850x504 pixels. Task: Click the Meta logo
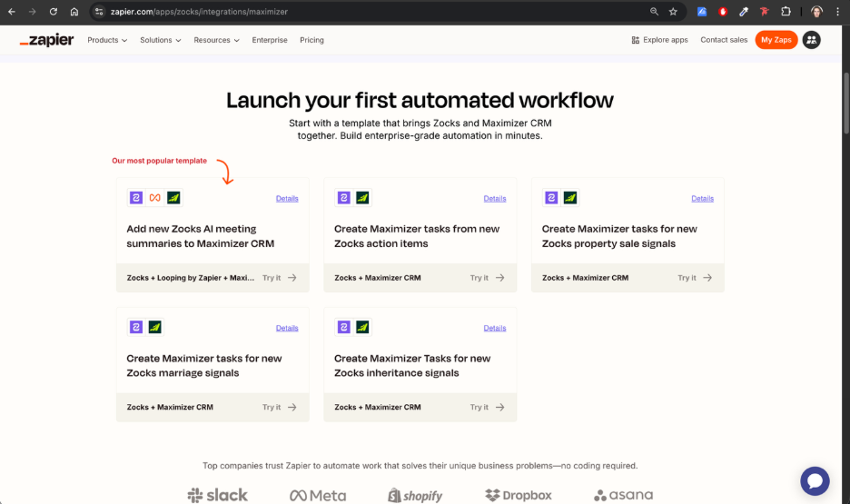point(318,495)
